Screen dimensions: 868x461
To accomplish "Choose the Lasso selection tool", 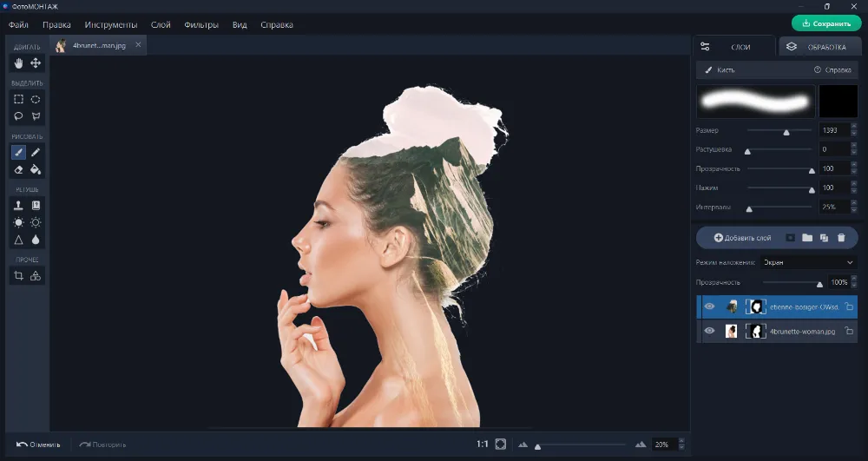I will click(18, 116).
